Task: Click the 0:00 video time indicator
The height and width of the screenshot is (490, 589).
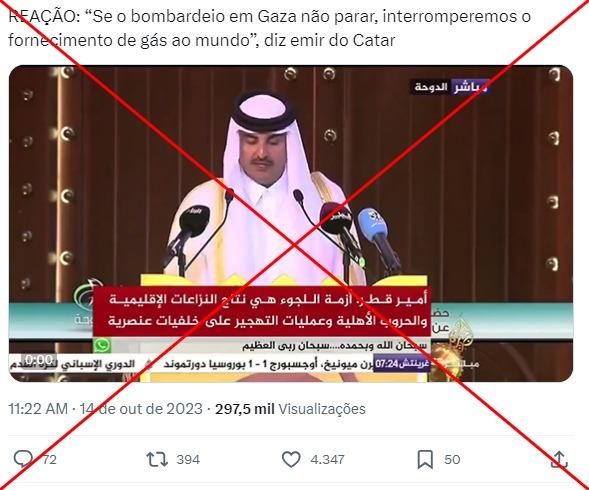Action: click(x=39, y=360)
